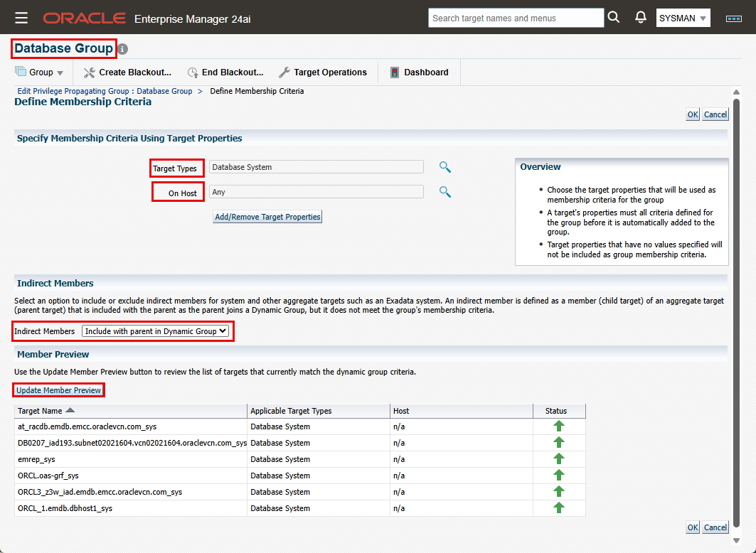
Task: Click Add/Remove Target Properties button
Action: tap(267, 217)
